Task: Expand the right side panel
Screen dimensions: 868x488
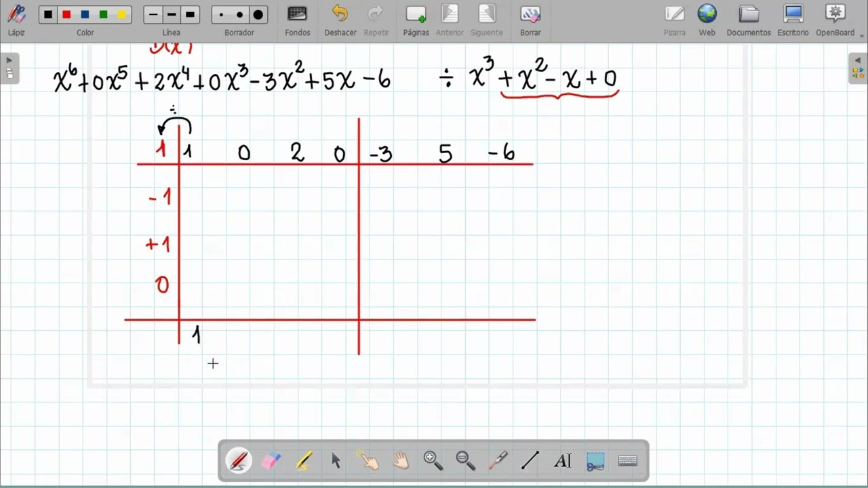Action: point(858,67)
